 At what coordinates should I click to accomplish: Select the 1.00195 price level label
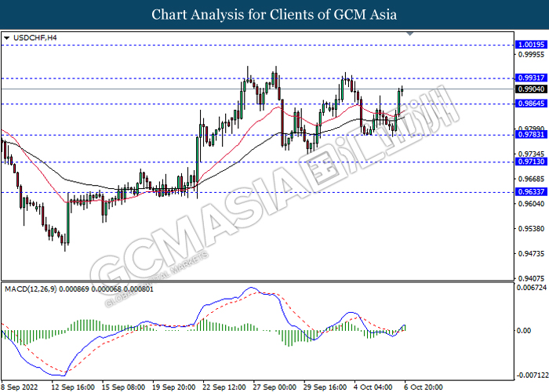coord(531,45)
